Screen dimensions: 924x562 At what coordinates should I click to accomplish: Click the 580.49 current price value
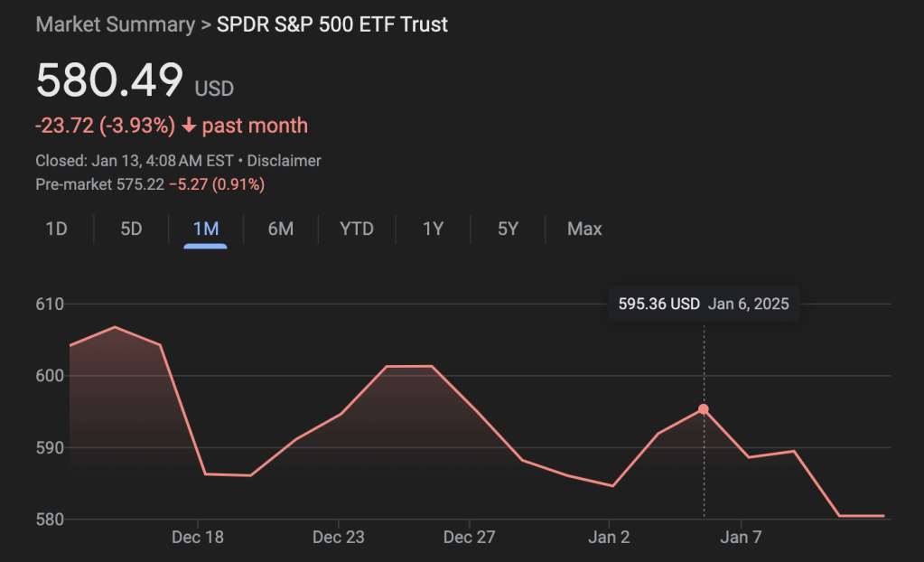click(x=109, y=80)
